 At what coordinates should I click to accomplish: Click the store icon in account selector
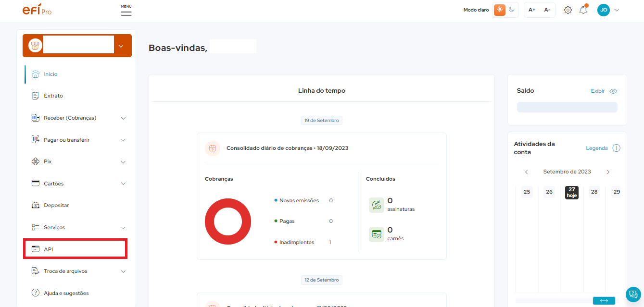(35, 46)
